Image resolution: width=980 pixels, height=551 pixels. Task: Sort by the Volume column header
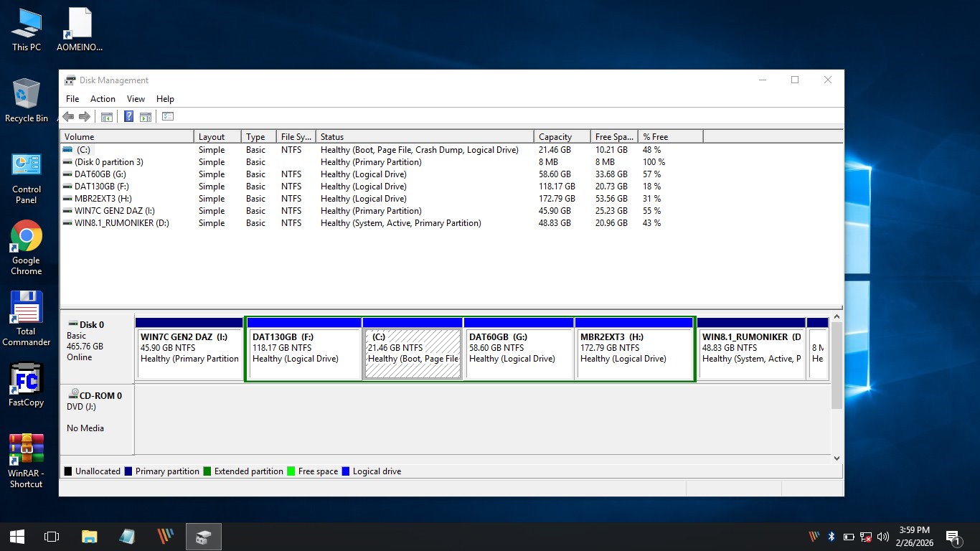[x=127, y=136]
